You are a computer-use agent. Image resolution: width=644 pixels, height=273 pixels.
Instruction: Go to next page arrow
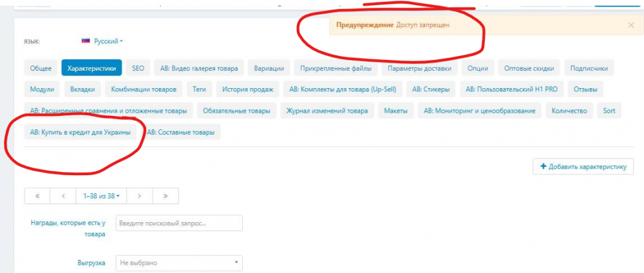[x=140, y=196]
